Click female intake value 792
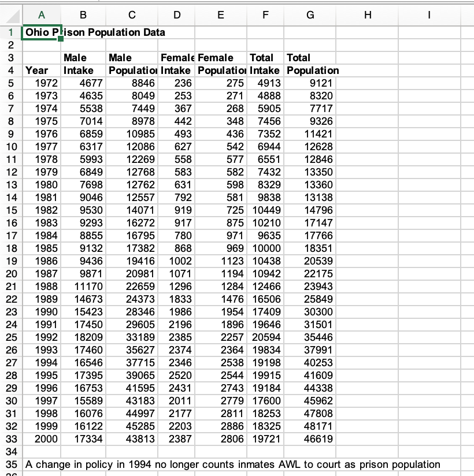The image size is (474, 476). point(176,198)
